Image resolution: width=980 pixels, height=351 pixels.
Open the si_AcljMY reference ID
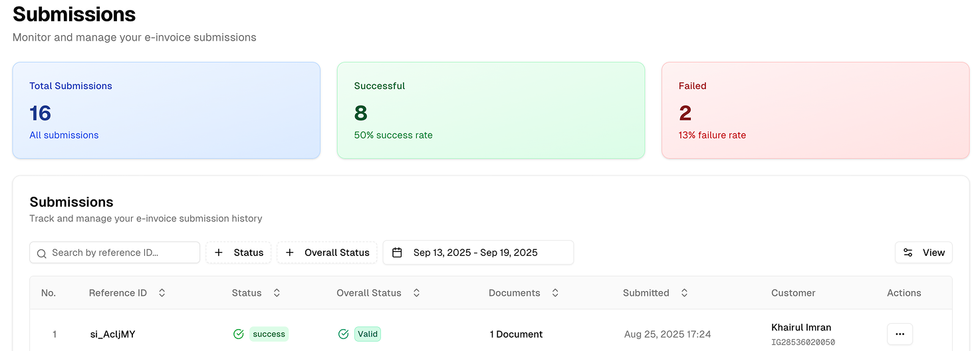pyautogui.click(x=112, y=334)
